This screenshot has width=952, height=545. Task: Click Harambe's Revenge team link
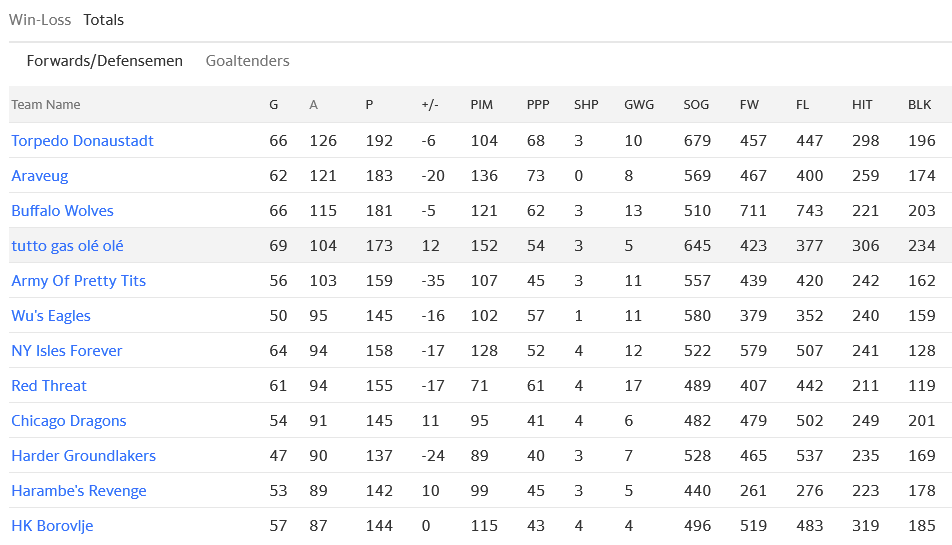pos(79,491)
